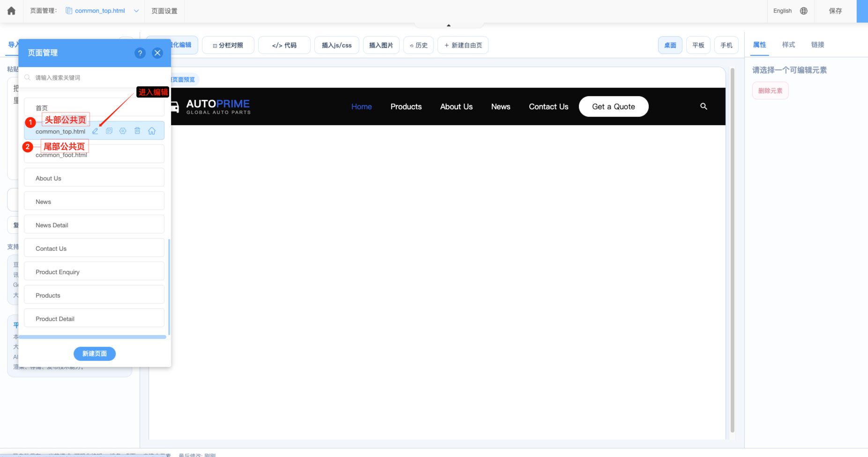The height and width of the screenshot is (457, 868).
Task: Focus the page search keyword field
Action: coord(94,77)
